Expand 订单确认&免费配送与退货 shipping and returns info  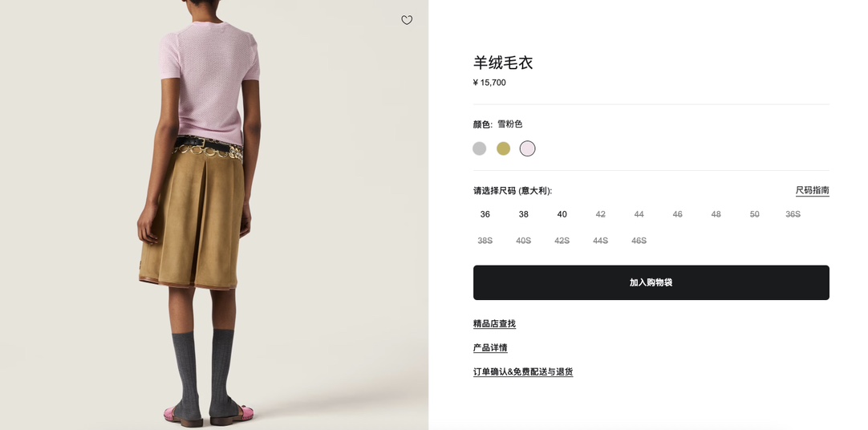[523, 372]
